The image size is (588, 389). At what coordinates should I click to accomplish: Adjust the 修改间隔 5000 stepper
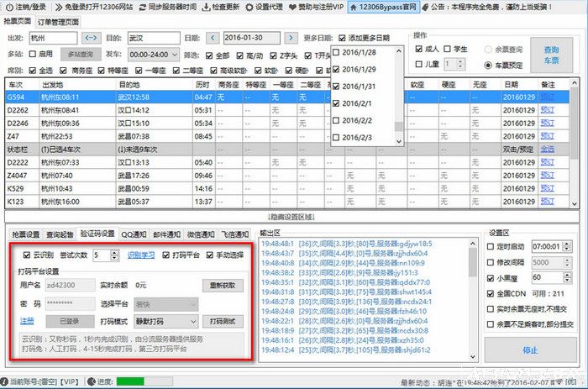(x=567, y=262)
